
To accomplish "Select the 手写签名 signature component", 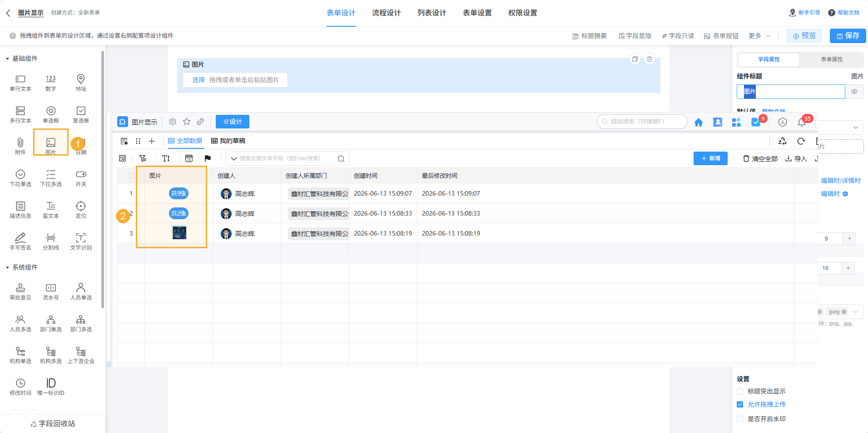I will point(20,241).
